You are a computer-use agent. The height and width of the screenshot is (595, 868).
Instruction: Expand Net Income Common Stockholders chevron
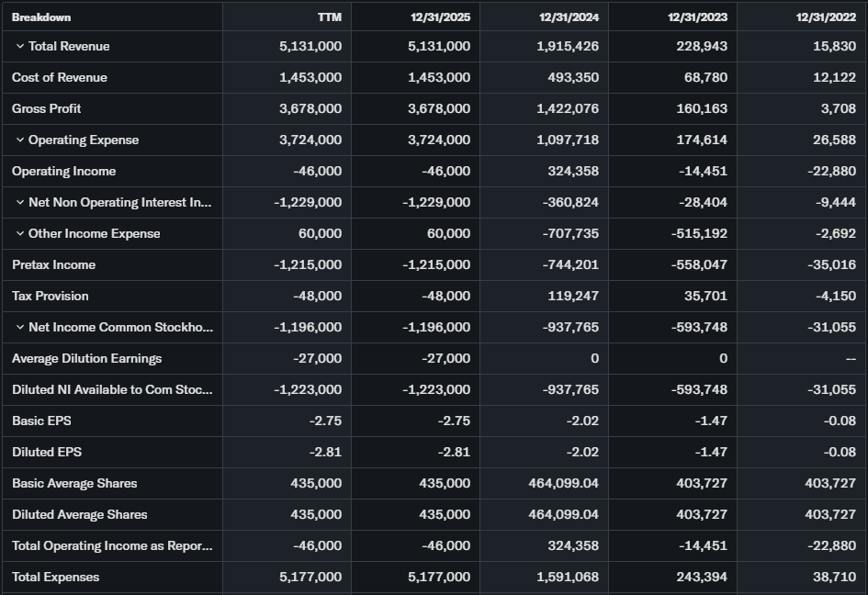coord(19,327)
